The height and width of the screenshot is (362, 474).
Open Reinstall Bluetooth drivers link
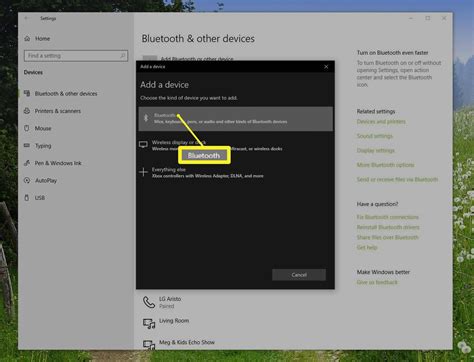(388, 227)
